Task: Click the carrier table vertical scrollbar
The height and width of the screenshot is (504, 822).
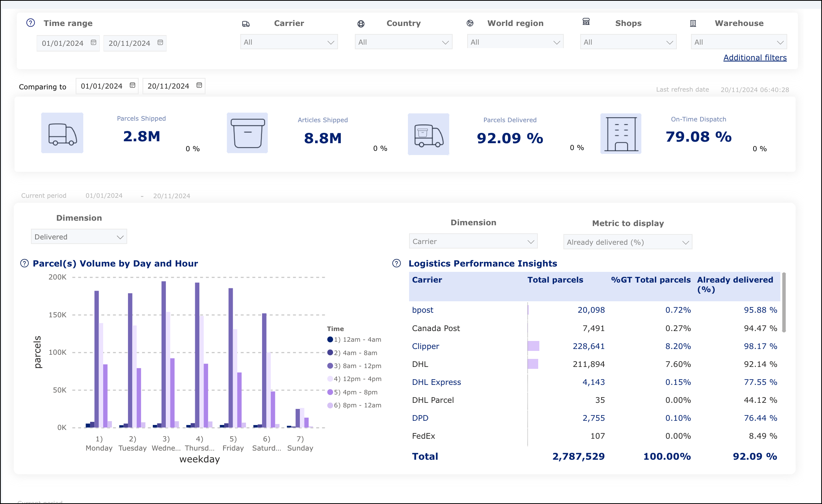Action: click(784, 302)
